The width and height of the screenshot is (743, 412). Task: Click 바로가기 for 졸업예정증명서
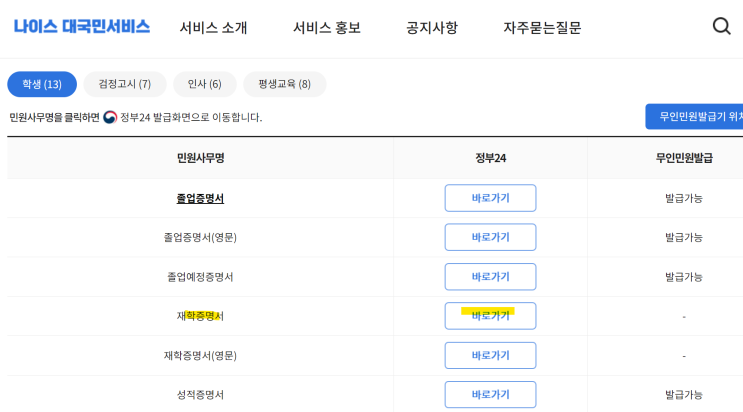point(490,276)
